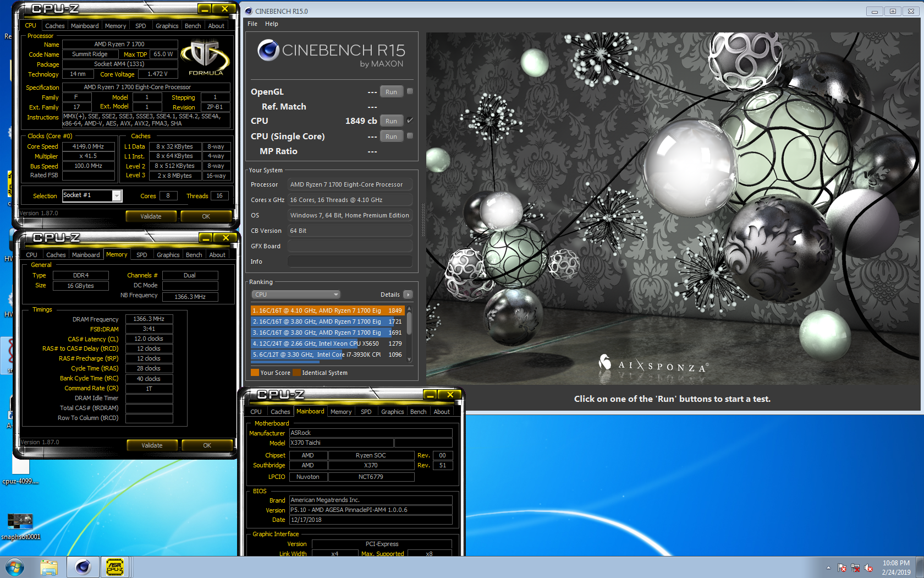
Task: Select the Intel Xeon X5650 ranking row
Action: tap(327, 343)
